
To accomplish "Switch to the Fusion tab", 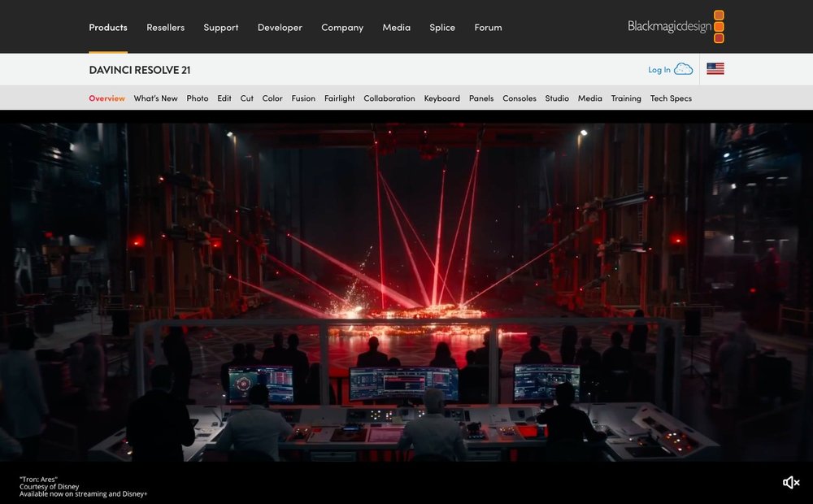I will [303, 98].
